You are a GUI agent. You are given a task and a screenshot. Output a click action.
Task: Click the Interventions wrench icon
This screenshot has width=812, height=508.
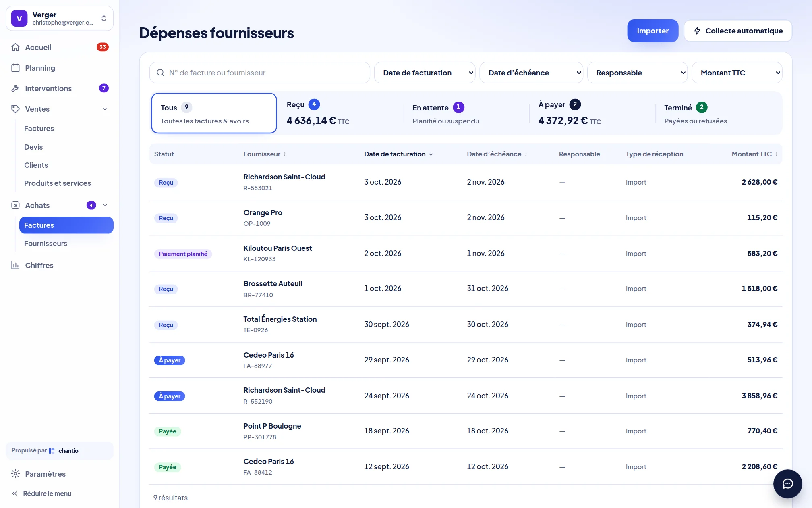point(15,88)
